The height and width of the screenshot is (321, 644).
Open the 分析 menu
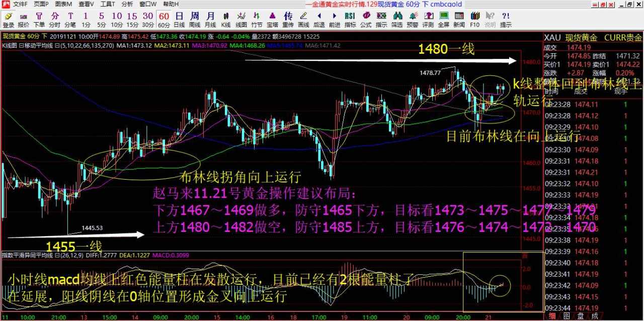[127, 4]
